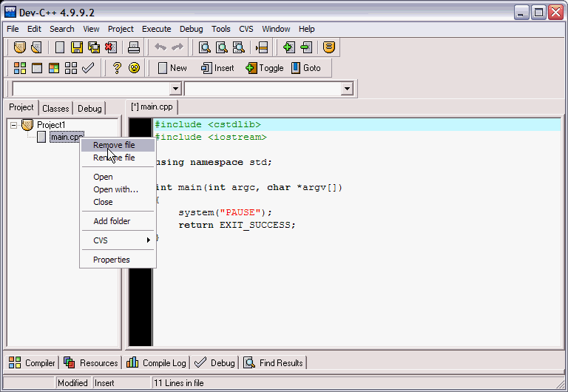Viewport: 568px width, 392px height.
Task: Open the Window menu
Action: 276,29
